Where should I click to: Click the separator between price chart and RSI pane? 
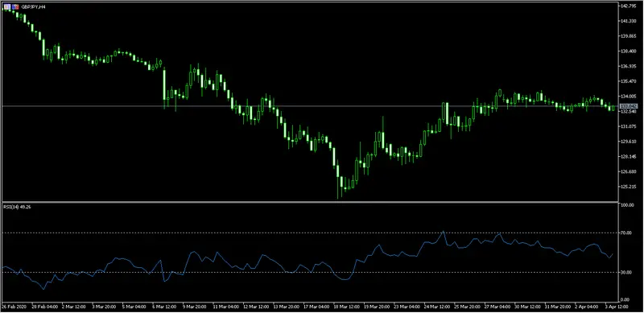pos(310,202)
